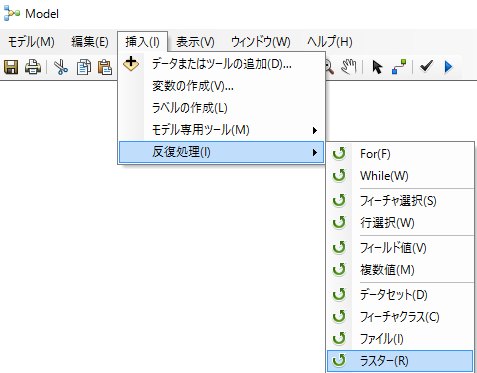
Task: Choose the Connect tool icon
Action: point(399,67)
